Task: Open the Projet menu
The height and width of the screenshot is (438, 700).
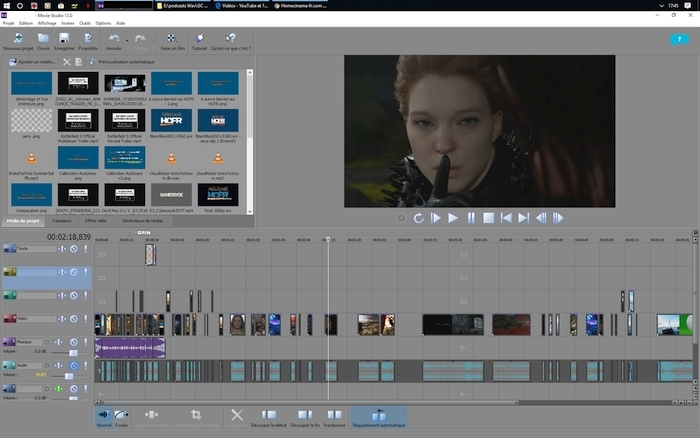Action: (8, 23)
